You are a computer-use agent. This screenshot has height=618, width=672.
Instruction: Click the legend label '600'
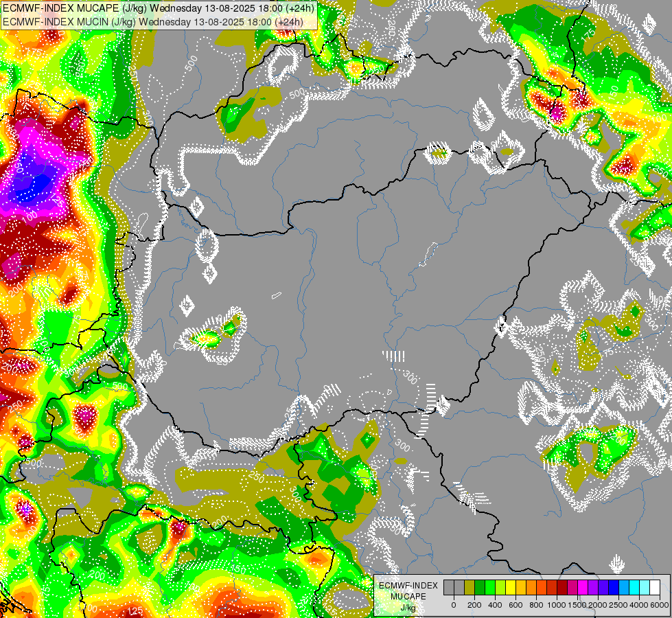(x=515, y=605)
